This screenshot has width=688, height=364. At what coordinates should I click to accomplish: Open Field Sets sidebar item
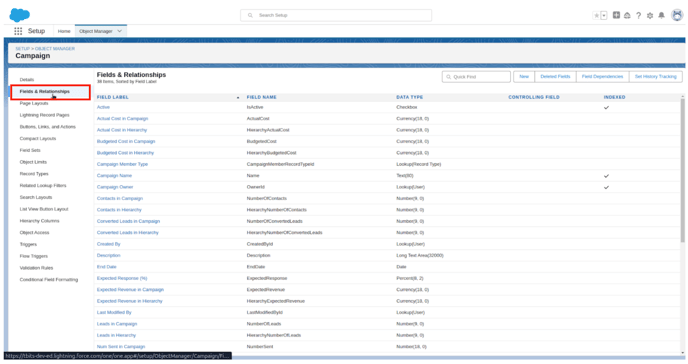tap(30, 150)
